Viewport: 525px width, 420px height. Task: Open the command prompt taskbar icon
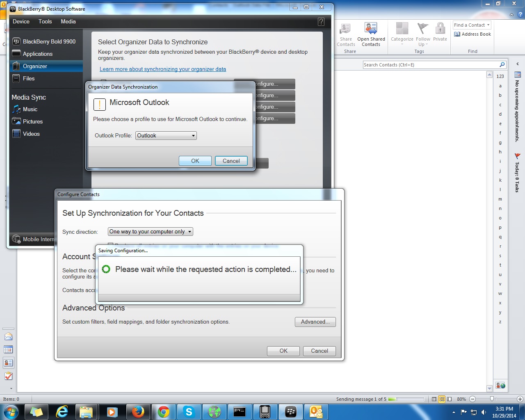[x=240, y=412]
